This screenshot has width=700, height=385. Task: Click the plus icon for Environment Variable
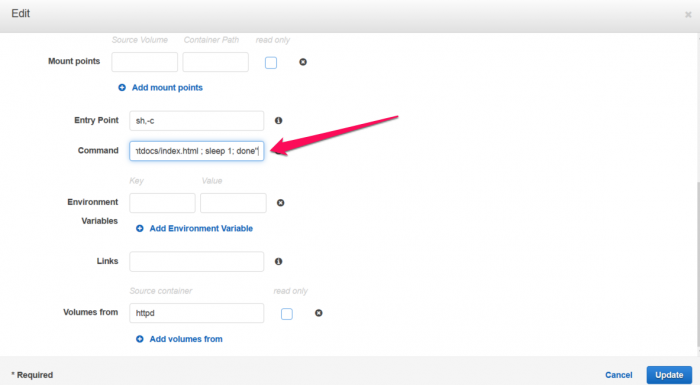pyautogui.click(x=140, y=228)
